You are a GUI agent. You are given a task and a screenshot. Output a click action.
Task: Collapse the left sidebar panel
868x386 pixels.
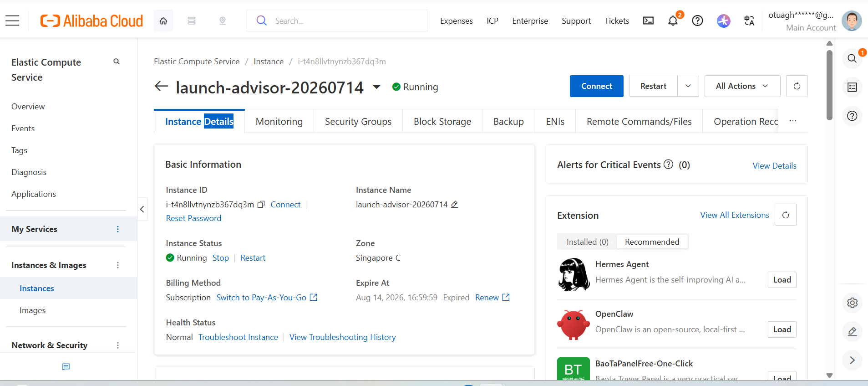coord(142,209)
